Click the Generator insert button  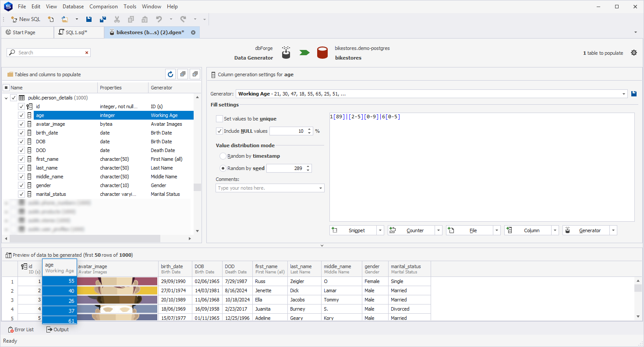coord(586,230)
